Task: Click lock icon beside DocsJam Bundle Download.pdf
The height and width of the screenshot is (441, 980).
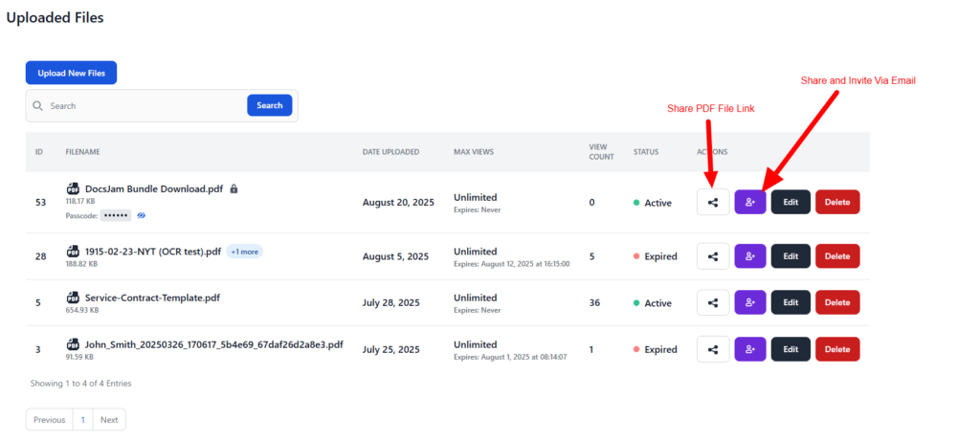Action: tap(234, 188)
